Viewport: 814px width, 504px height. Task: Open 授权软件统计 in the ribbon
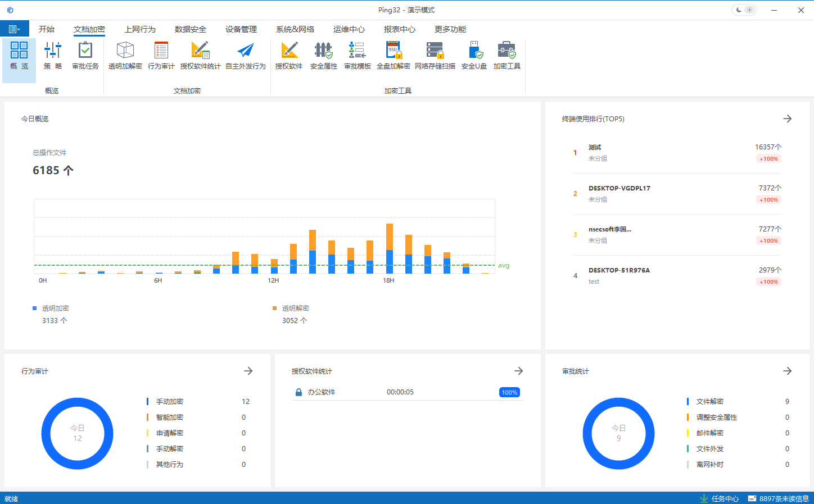[x=200, y=56]
